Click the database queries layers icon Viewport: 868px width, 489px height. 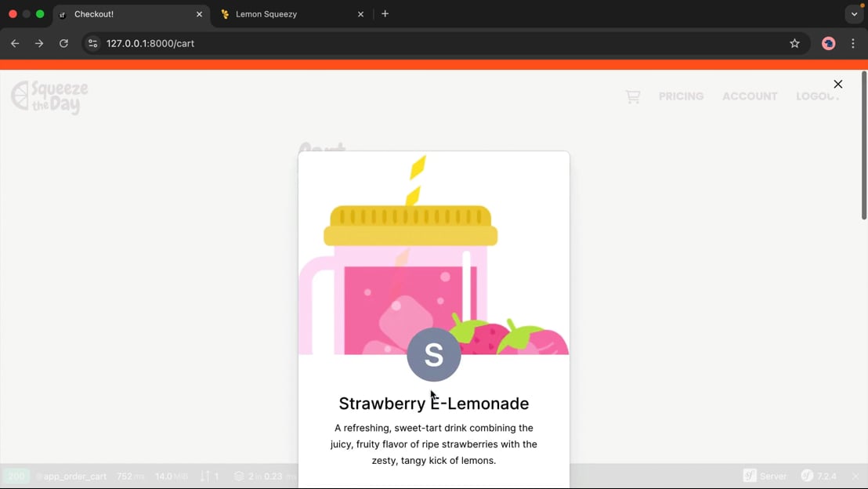click(239, 476)
